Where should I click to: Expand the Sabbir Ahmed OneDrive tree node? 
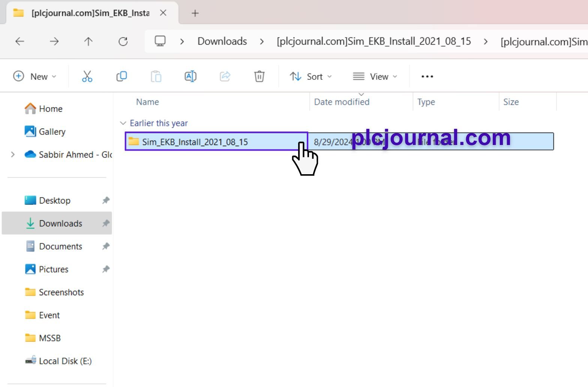(13, 154)
